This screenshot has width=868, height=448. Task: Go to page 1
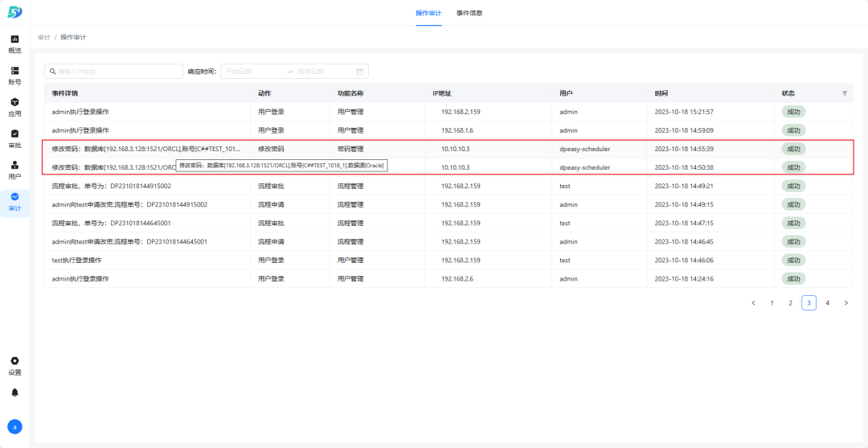(x=772, y=303)
